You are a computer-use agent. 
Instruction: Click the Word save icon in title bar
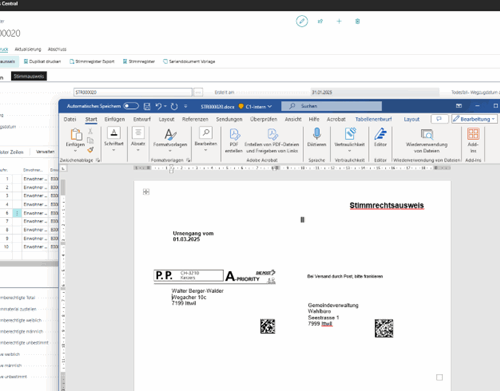(x=147, y=106)
